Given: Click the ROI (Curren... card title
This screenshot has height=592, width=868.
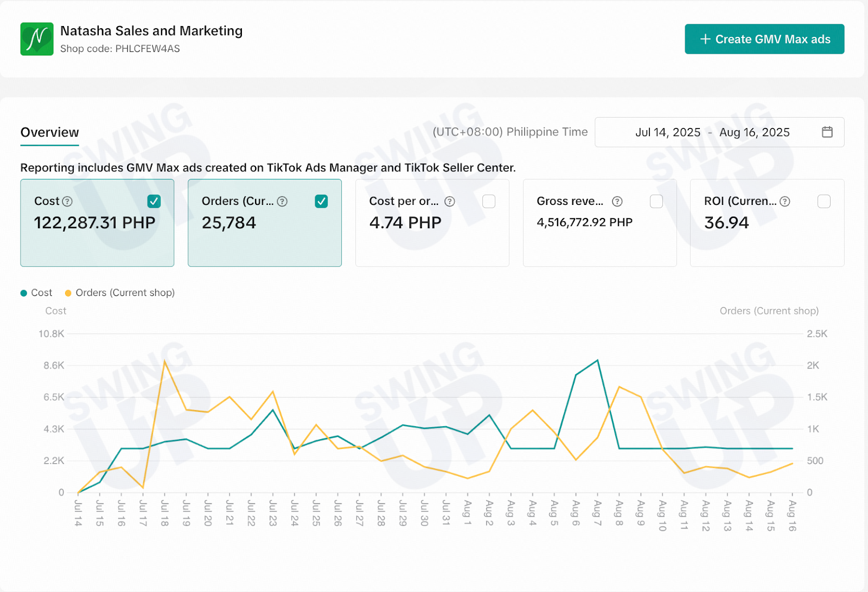Looking at the screenshot, I should coord(740,201).
